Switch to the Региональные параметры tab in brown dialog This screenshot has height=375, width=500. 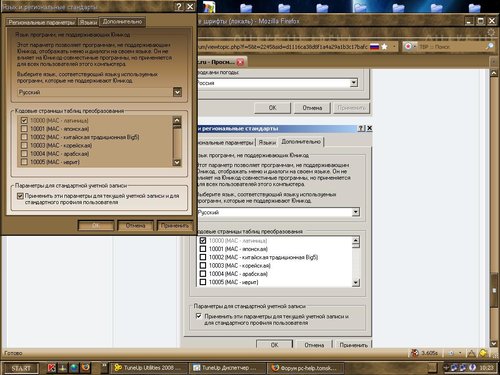[42, 22]
